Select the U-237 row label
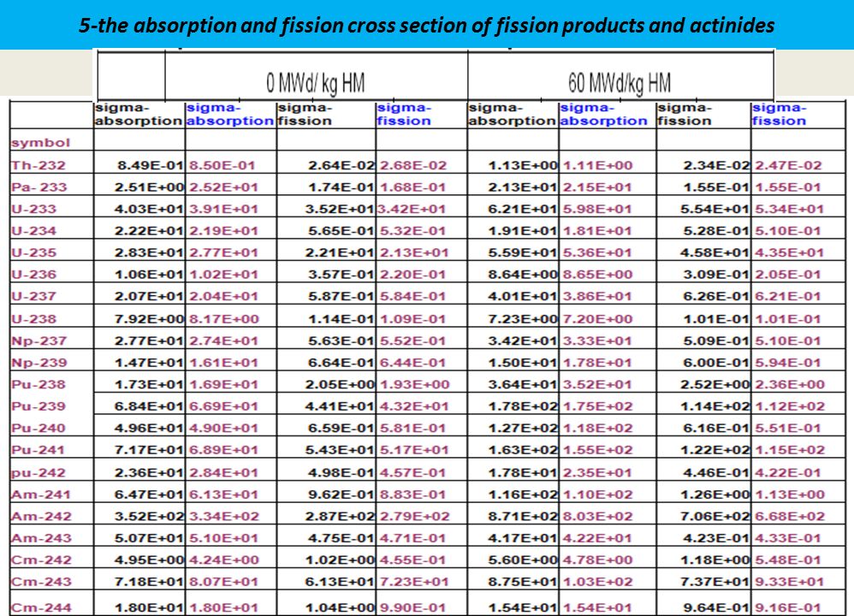The height and width of the screenshot is (616, 854). tap(33, 296)
